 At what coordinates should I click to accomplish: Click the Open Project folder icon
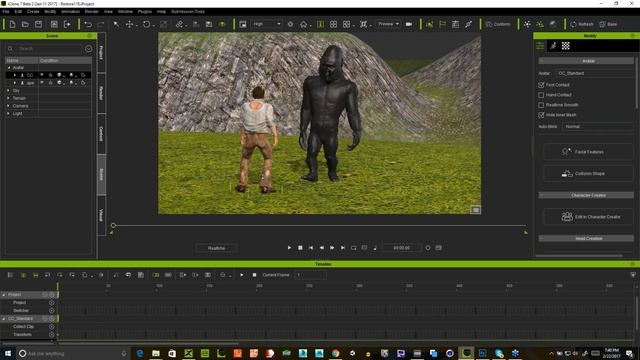click(25, 24)
